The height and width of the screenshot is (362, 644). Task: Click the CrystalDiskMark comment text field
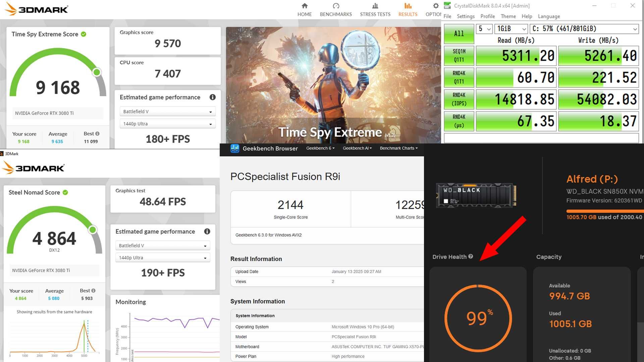[x=541, y=138]
